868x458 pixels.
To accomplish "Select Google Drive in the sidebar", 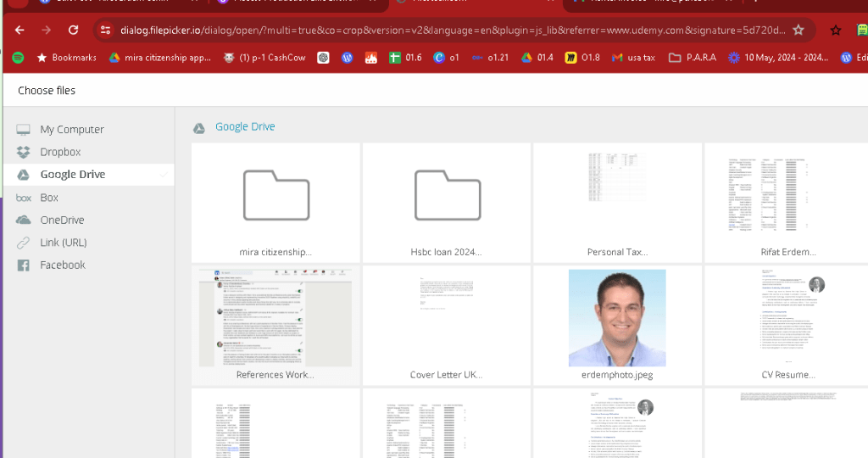I will (x=88, y=175).
